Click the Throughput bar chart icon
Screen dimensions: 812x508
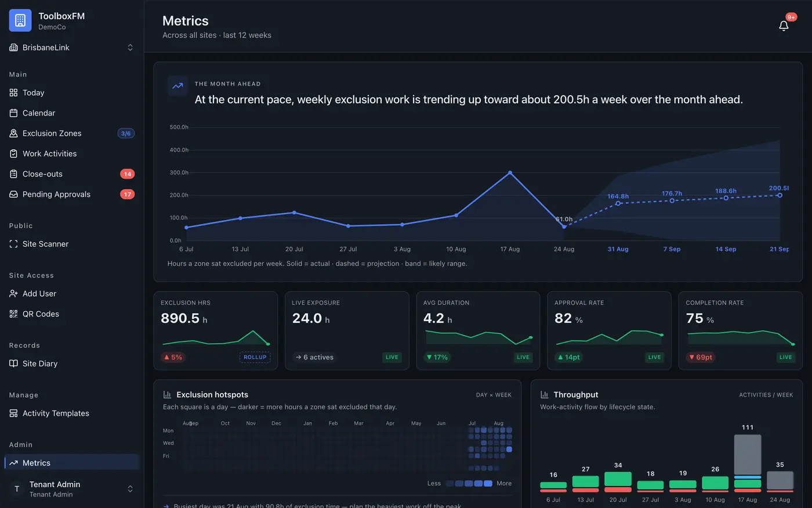[544, 395]
